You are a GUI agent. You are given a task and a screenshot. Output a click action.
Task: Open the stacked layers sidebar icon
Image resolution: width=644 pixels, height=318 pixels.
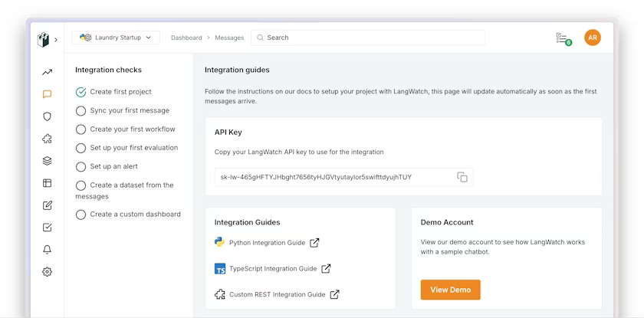47,161
